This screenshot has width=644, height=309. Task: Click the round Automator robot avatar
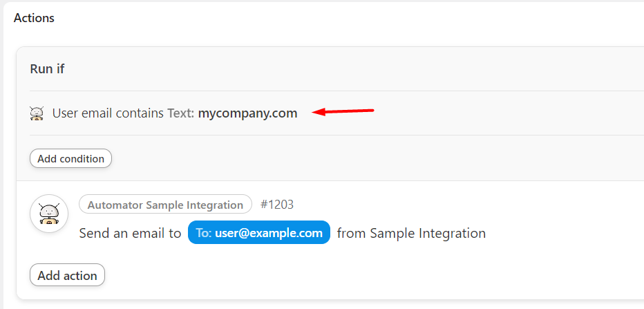pyautogui.click(x=49, y=214)
